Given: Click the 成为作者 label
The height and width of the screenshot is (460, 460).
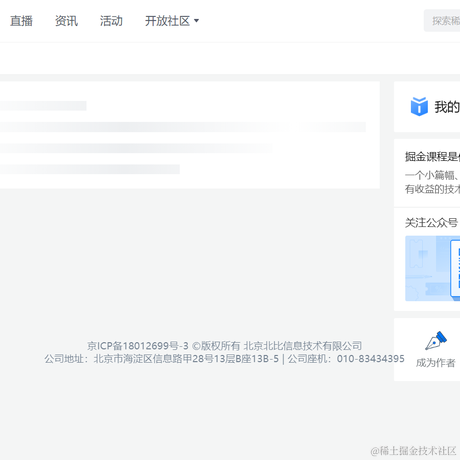Looking at the screenshot, I should [x=436, y=363].
